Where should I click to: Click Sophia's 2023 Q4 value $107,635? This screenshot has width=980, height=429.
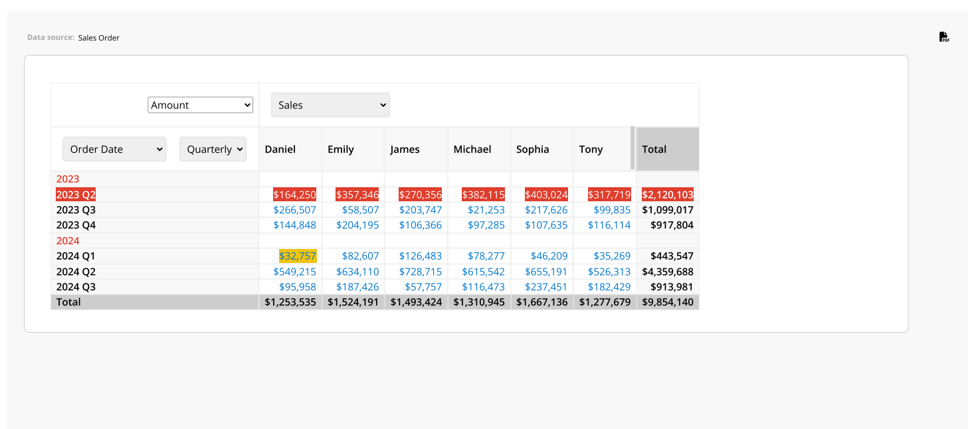546,225
